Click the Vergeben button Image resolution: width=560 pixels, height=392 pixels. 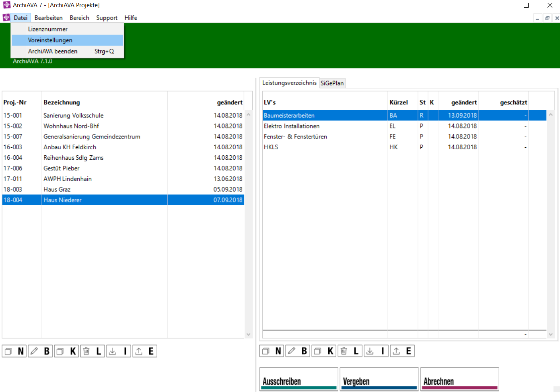(x=379, y=379)
